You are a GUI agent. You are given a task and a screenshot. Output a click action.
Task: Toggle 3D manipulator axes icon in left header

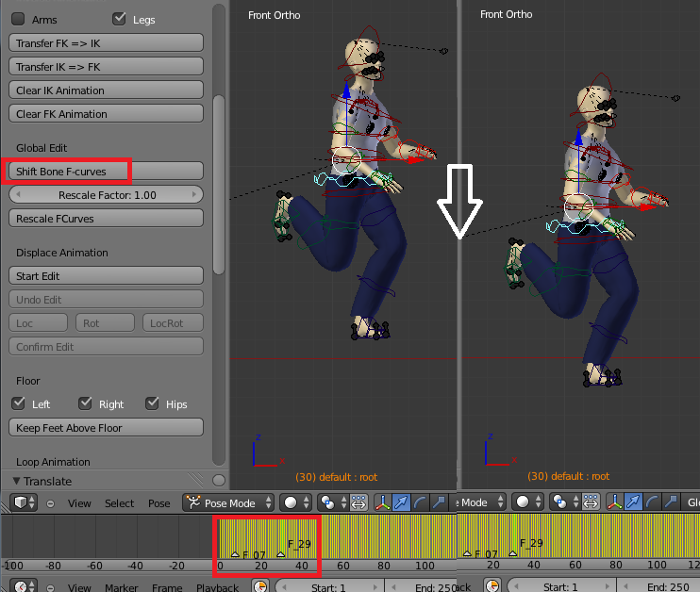click(x=384, y=502)
